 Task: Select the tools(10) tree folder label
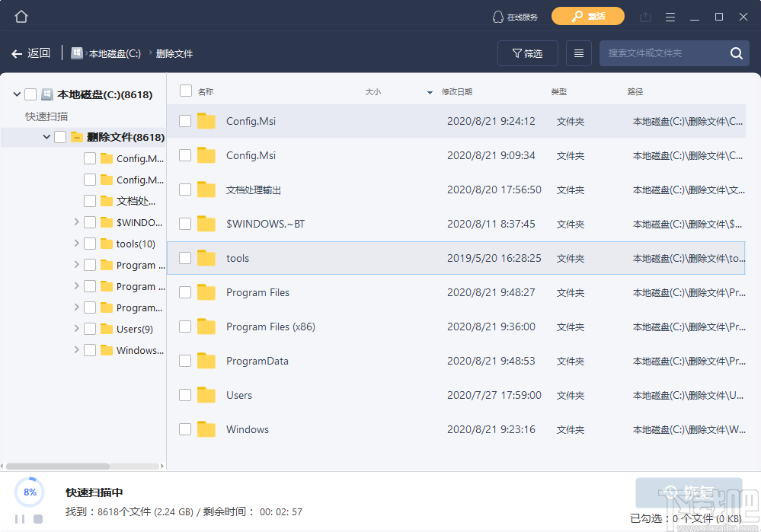(136, 244)
